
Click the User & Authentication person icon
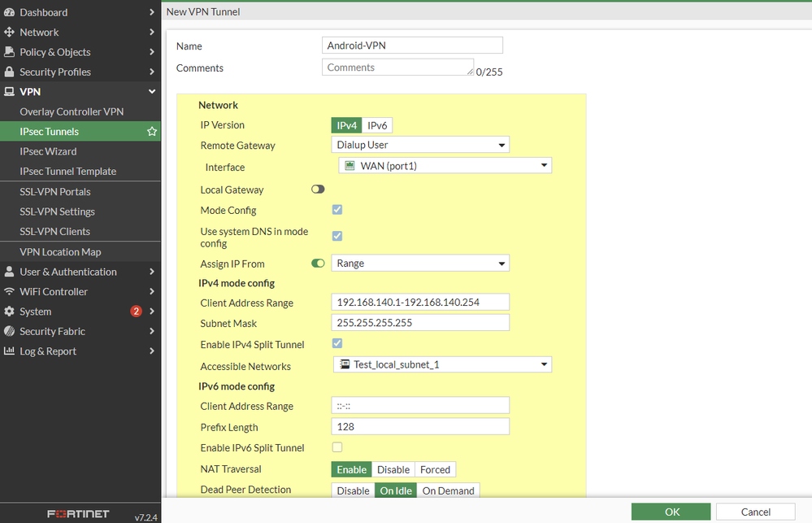[9, 272]
